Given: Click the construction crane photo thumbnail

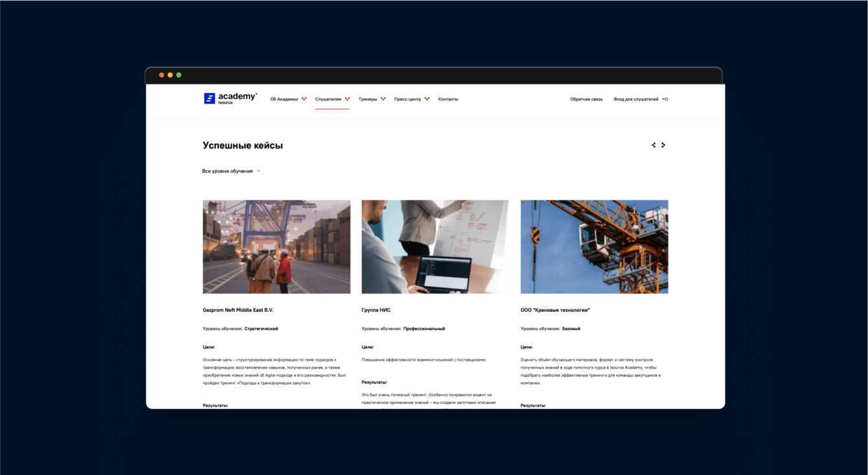Looking at the screenshot, I should click(595, 247).
